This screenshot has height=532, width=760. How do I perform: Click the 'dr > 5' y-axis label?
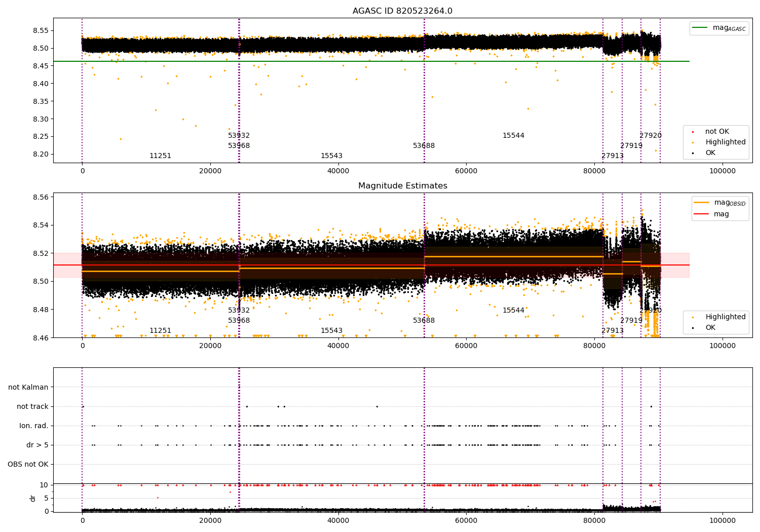click(x=37, y=445)
